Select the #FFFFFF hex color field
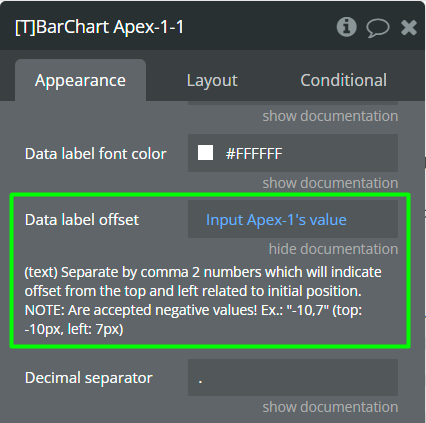The height and width of the screenshot is (423, 426). 293,153
